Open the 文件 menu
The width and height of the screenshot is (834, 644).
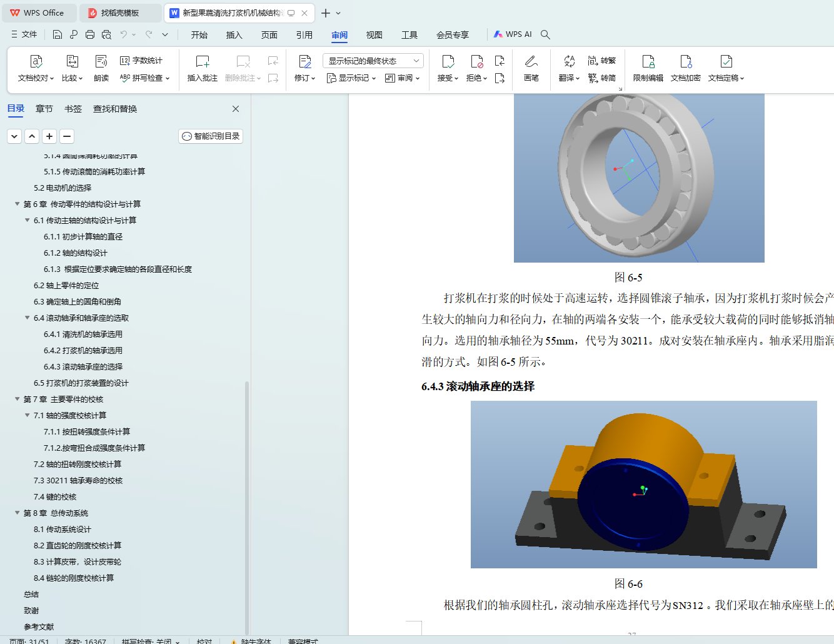tap(24, 34)
